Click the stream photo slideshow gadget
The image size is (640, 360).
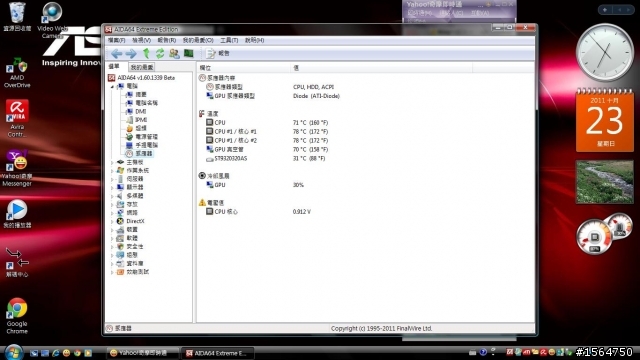[605, 182]
